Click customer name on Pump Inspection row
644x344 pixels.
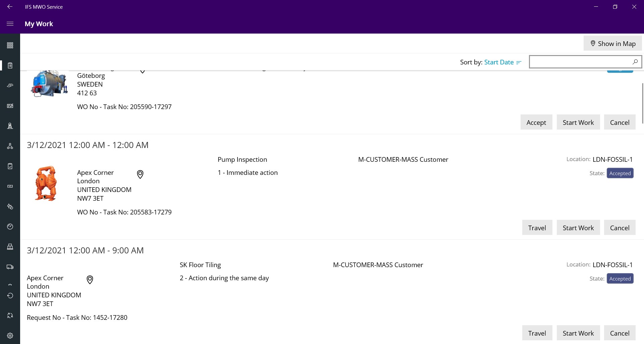(403, 159)
